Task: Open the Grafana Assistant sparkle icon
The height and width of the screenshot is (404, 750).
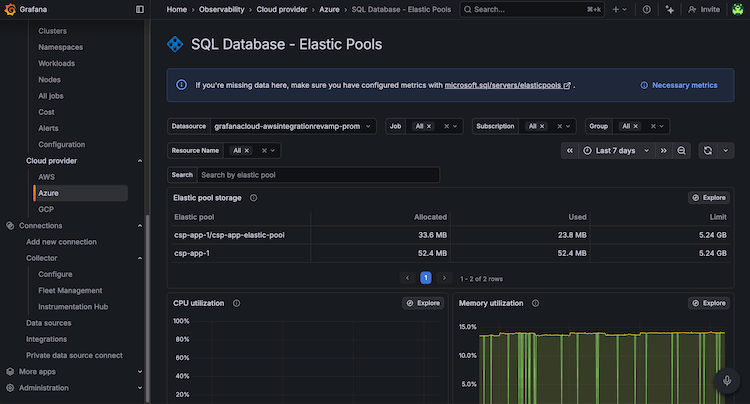Action: (x=670, y=9)
